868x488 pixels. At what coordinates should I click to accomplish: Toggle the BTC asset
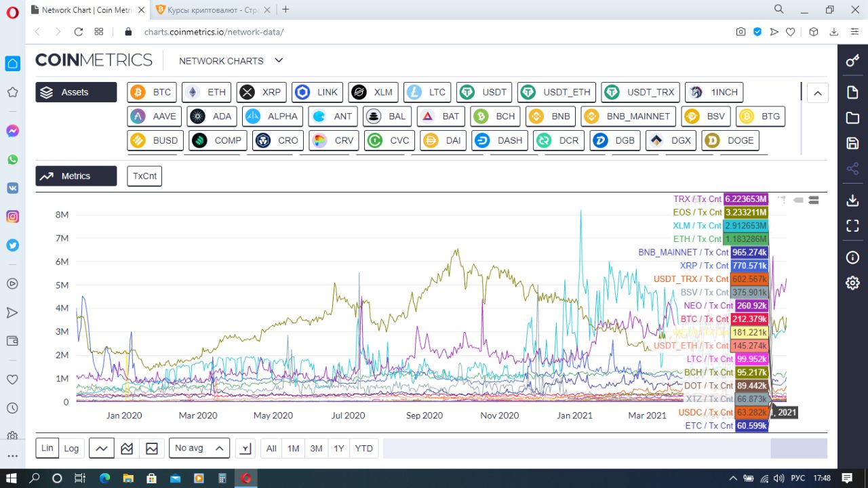(153, 92)
